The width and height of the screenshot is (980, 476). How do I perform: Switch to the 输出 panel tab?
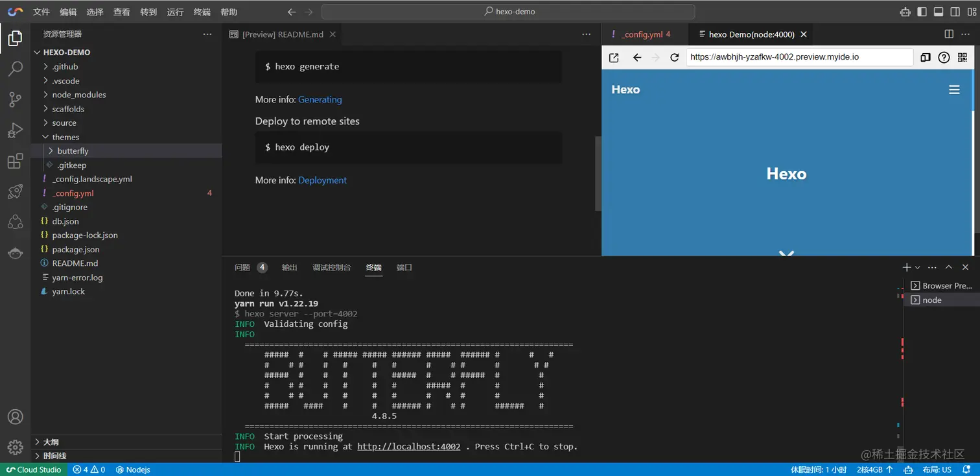pyautogui.click(x=290, y=267)
